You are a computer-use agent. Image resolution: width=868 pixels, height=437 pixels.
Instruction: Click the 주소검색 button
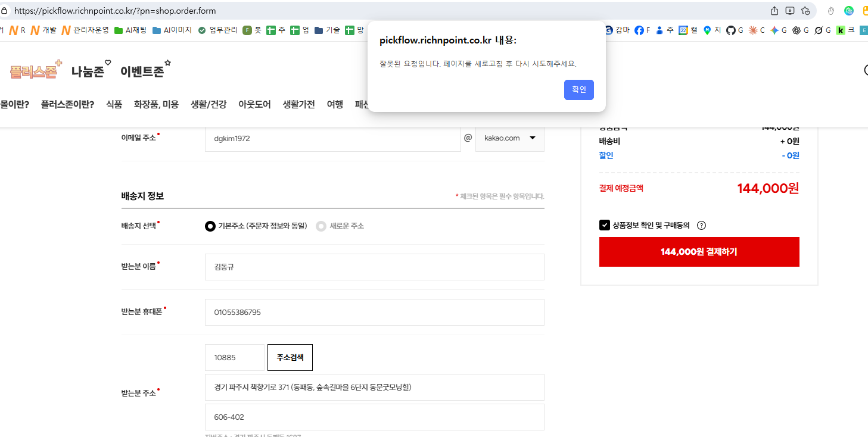pos(290,357)
